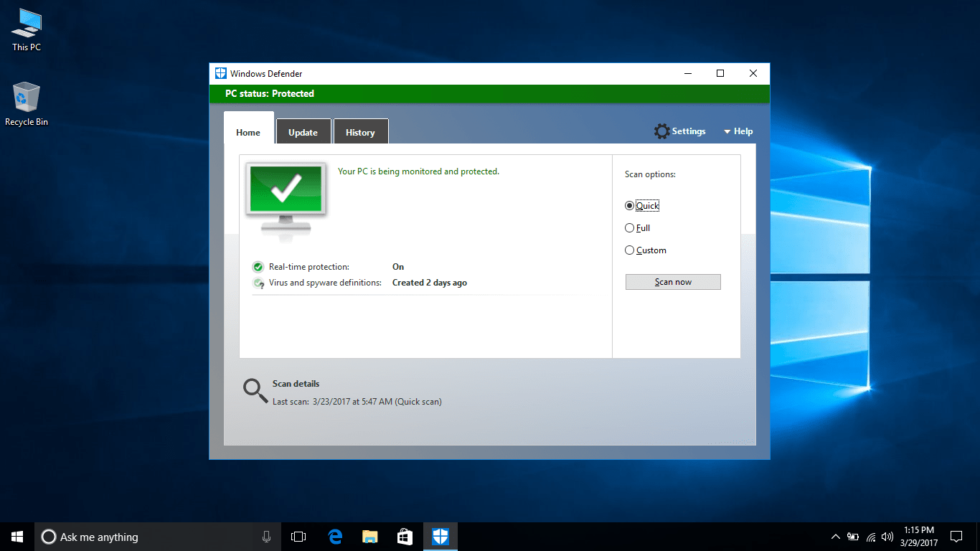Viewport: 980px width, 551px height.
Task: Open the taskbar clock and date
Action: coord(919,537)
